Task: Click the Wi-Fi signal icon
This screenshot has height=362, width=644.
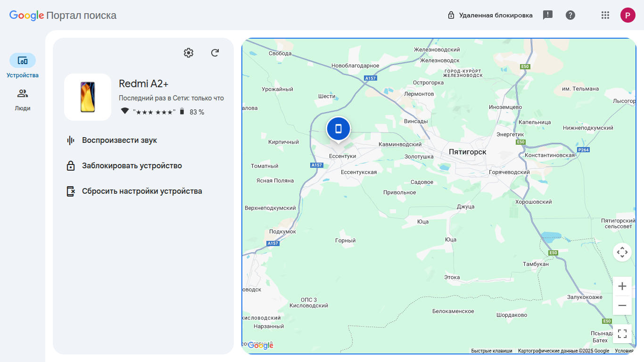Action: coord(125,111)
